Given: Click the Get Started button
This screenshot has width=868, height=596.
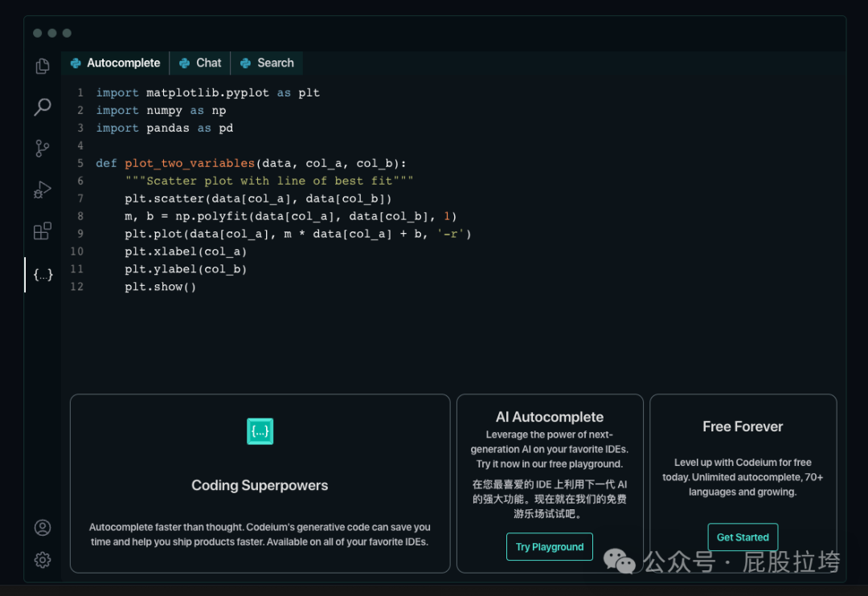Looking at the screenshot, I should pyautogui.click(x=742, y=537).
